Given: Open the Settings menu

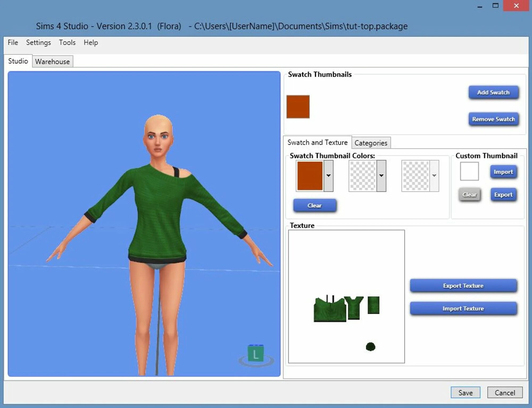Looking at the screenshot, I should 39,42.
